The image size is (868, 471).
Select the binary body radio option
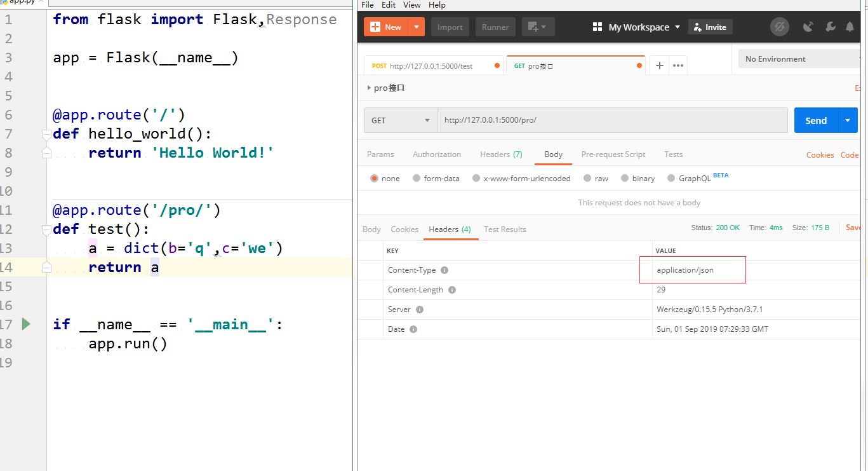pos(625,179)
